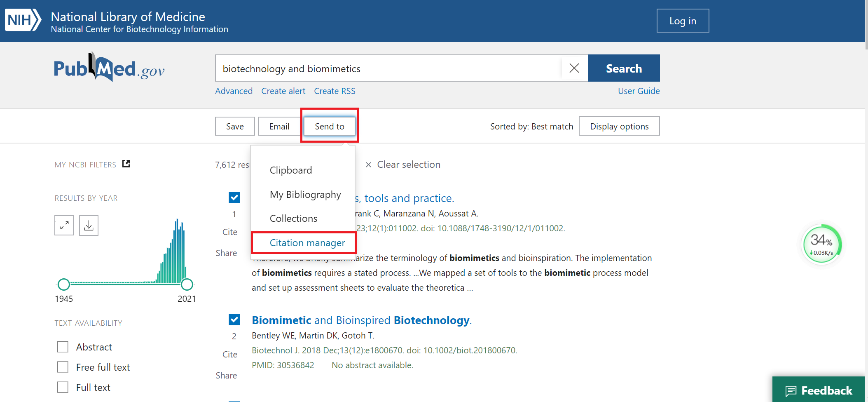Click Share for the first result
The width and height of the screenshot is (868, 402).
point(226,253)
